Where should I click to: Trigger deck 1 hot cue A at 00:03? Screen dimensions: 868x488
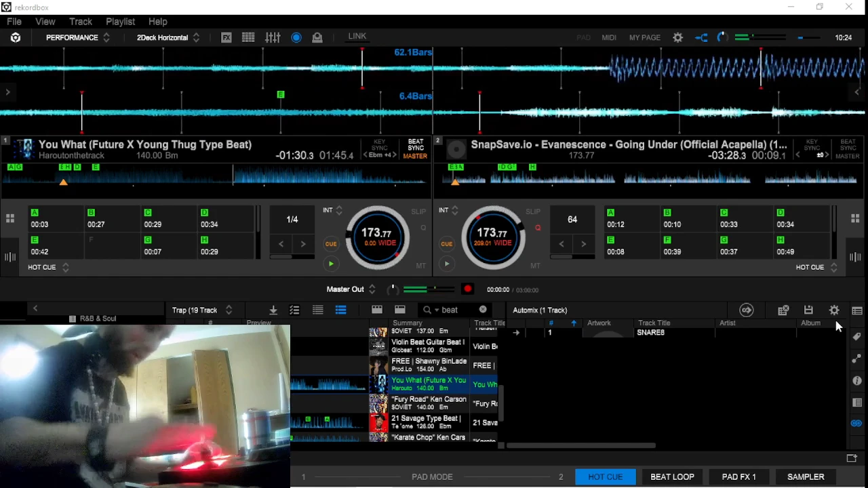pyautogui.click(x=56, y=218)
